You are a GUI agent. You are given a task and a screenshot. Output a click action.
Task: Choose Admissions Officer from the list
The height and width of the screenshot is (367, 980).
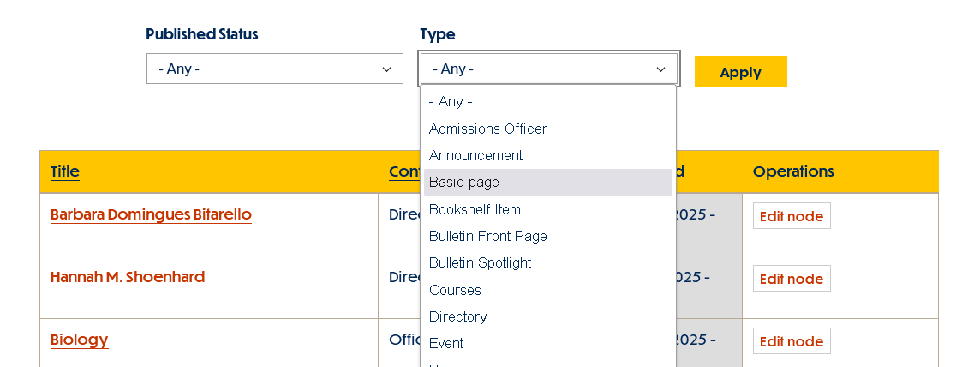click(x=487, y=129)
